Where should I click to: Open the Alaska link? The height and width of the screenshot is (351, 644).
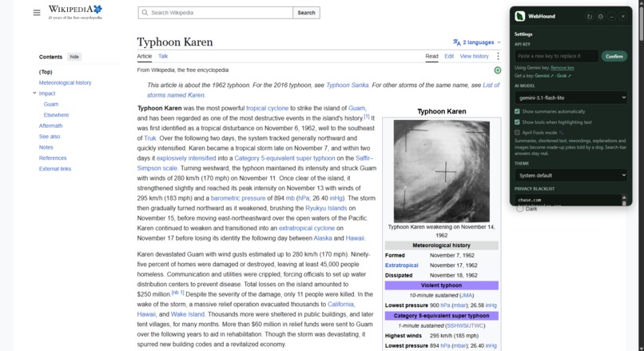pyautogui.click(x=323, y=238)
